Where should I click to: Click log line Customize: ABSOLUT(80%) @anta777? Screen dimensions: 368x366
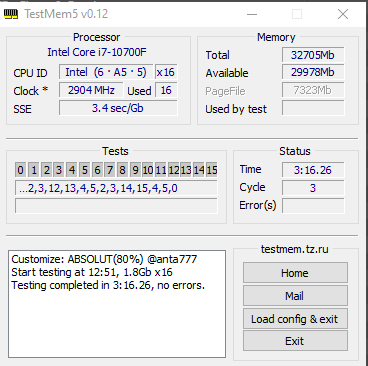point(104,259)
